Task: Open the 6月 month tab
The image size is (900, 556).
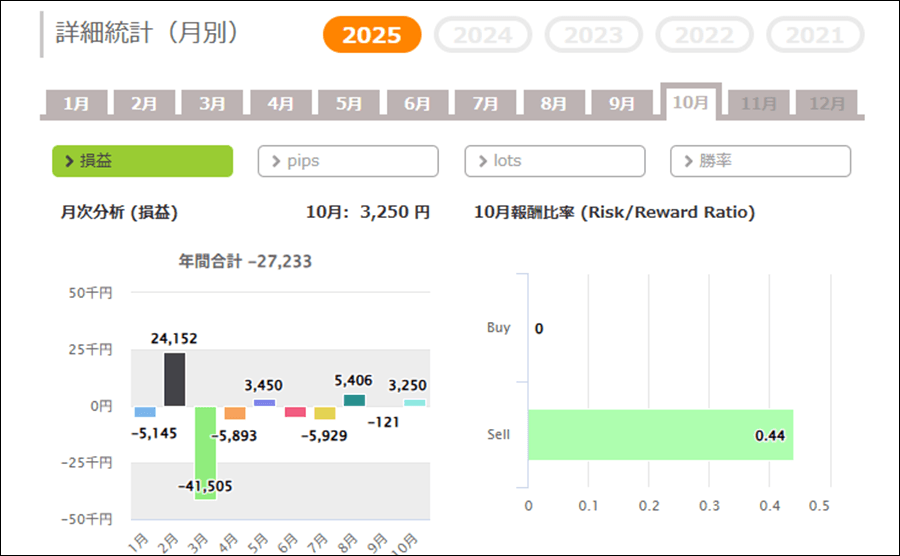Action: pyautogui.click(x=417, y=104)
